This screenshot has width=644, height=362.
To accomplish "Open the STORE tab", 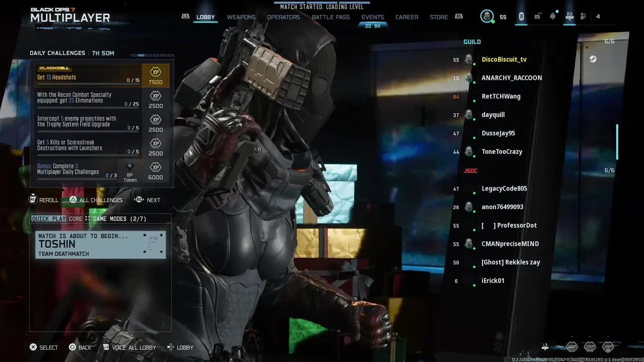I will (x=439, y=17).
